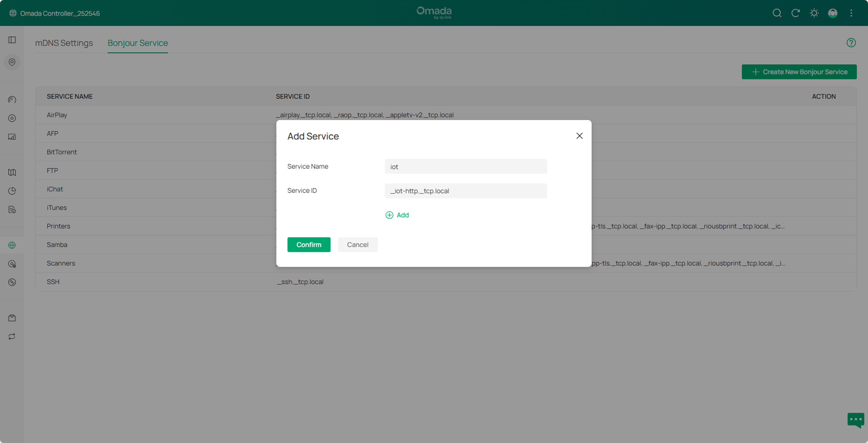Close the Add Service dialog
Screen dimensions: 868x443
pos(579,136)
